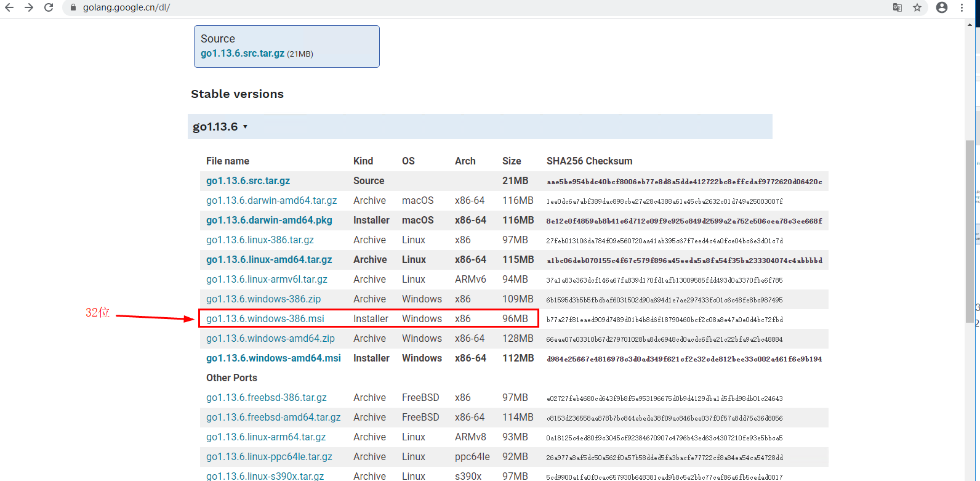Select the Arch column header
This screenshot has height=481, width=980.
click(x=465, y=161)
